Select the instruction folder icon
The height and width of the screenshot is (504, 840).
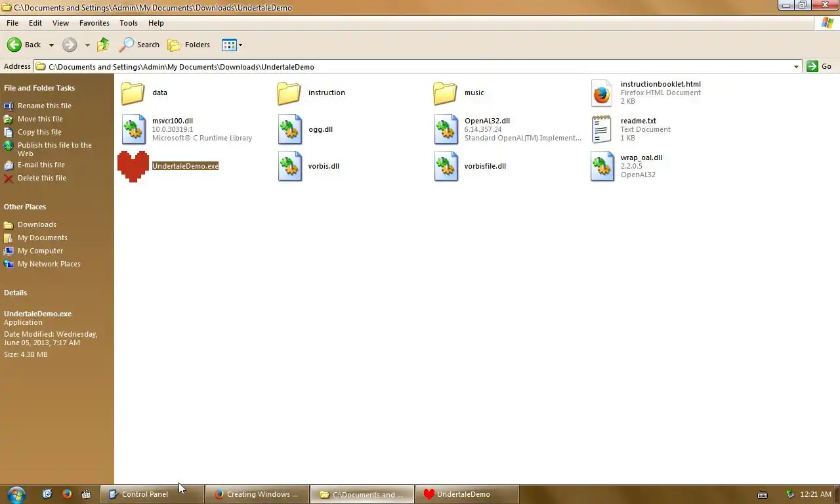(x=289, y=93)
